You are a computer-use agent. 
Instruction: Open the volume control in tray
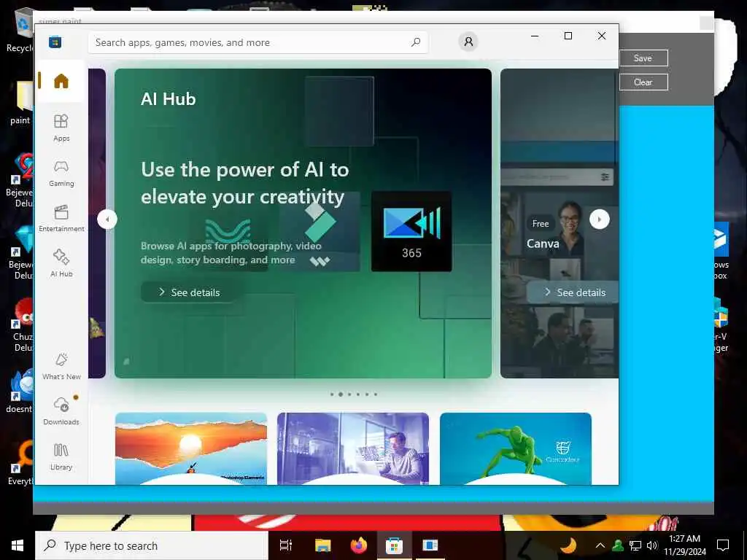(652, 545)
